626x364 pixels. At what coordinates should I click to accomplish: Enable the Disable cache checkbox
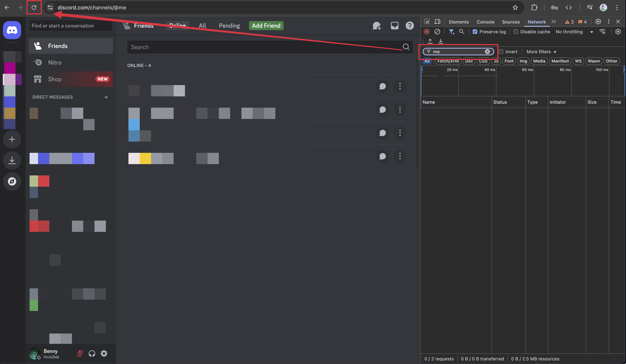tap(516, 32)
